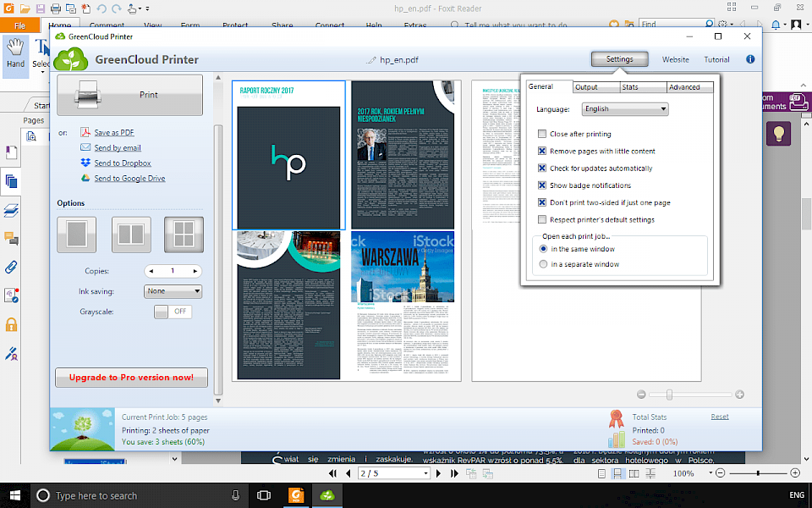This screenshot has height=508, width=812.
Task: Switch Foxit to single page view
Action: [x=601, y=473]
